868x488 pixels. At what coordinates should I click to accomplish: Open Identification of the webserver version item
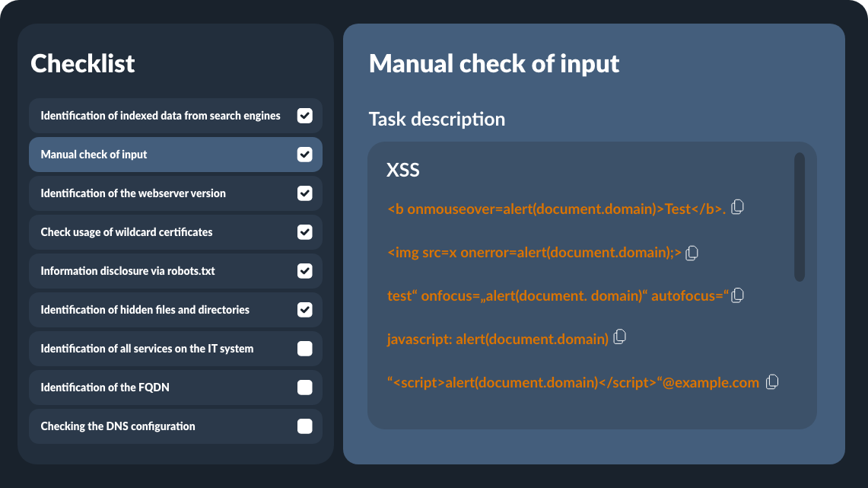coord(133,193)
